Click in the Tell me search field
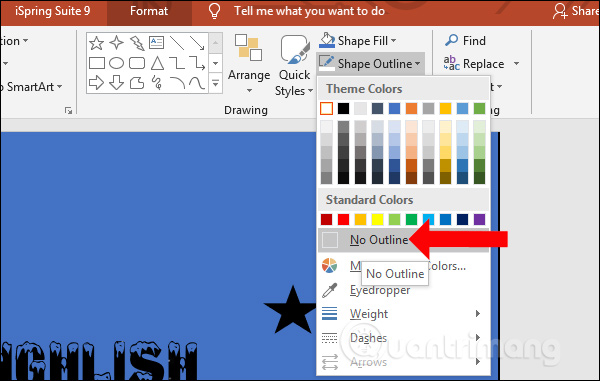Screen dimensions: 600x381 309,11
